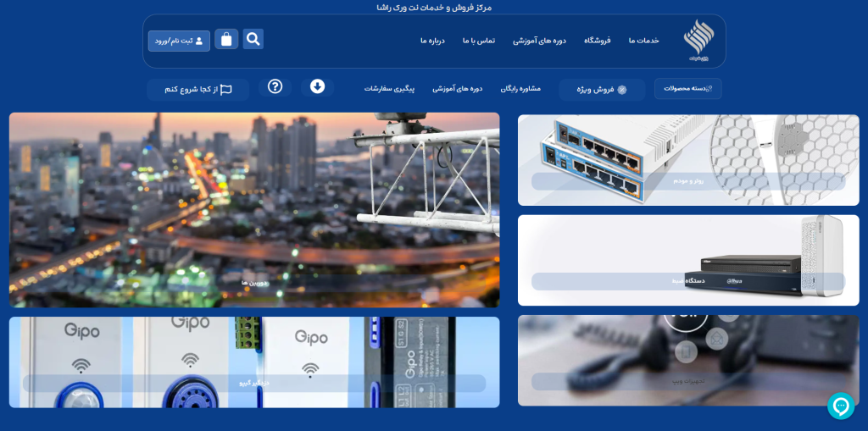868x431 pixels.
Task: Click the مشاوره رایگان link
Action: pyautogui.click(x=520, y=88)
